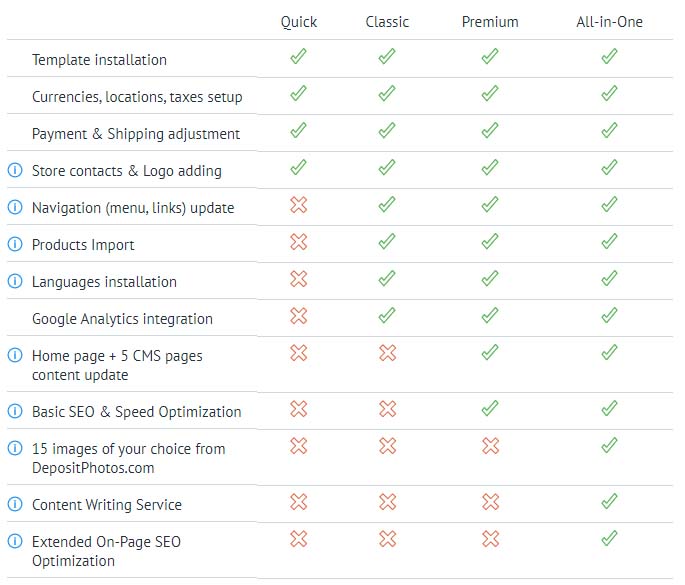The height and width of the screenshot is (585, 685).
Task: Click info icon beside Content Writing Service
Action: (15, 504)
